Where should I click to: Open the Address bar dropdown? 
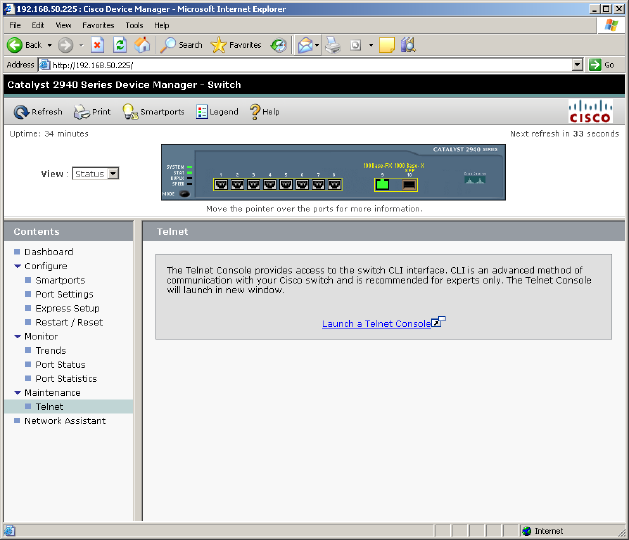tap(577, 65)
